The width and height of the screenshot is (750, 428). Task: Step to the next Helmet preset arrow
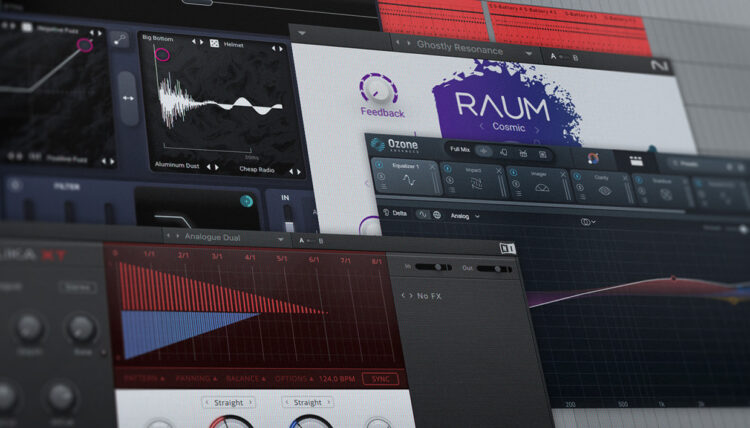click(281, 48)
